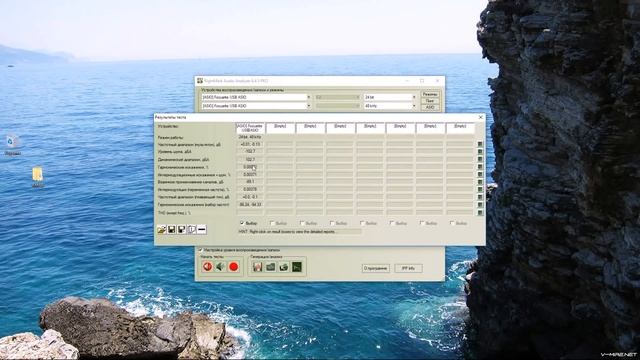Click folder-shaped generation icon in main window

tap(271, 267)
